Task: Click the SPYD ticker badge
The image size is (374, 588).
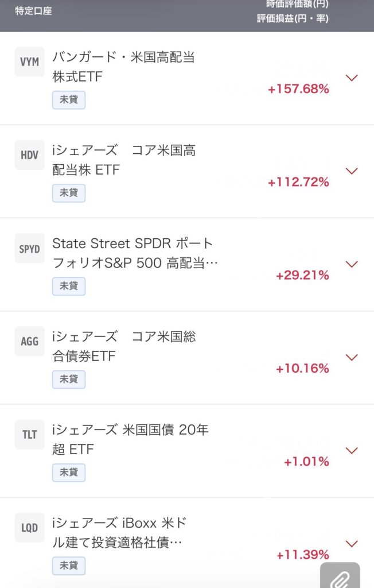Action: (x=29, y=249)
